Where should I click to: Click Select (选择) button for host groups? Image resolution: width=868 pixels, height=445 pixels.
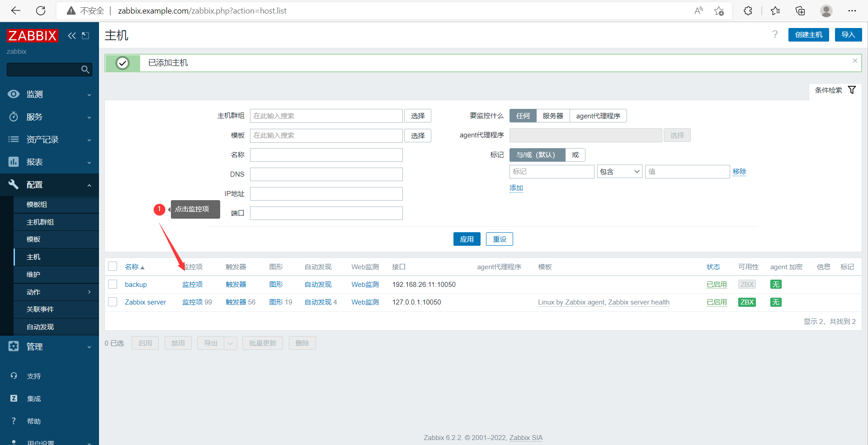pos(417,116)
